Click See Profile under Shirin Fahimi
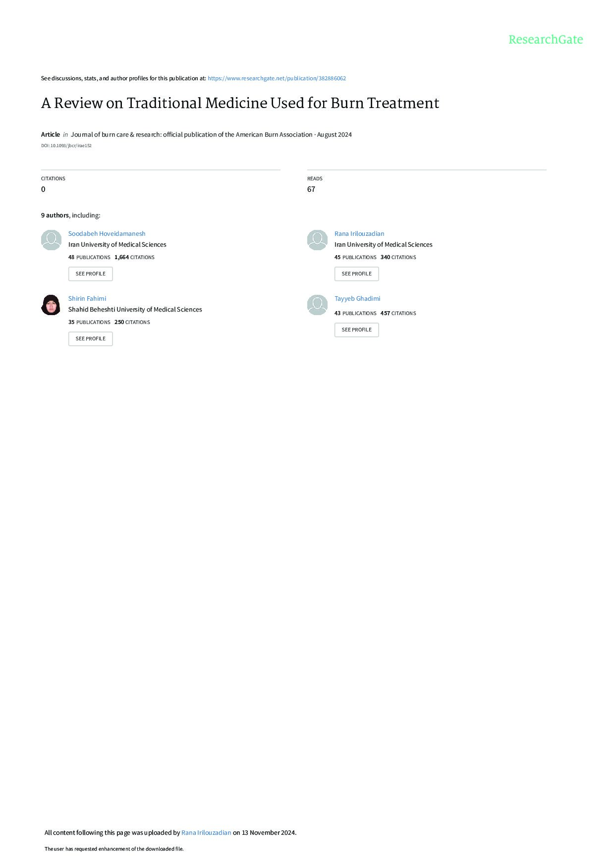 point(91,339)
